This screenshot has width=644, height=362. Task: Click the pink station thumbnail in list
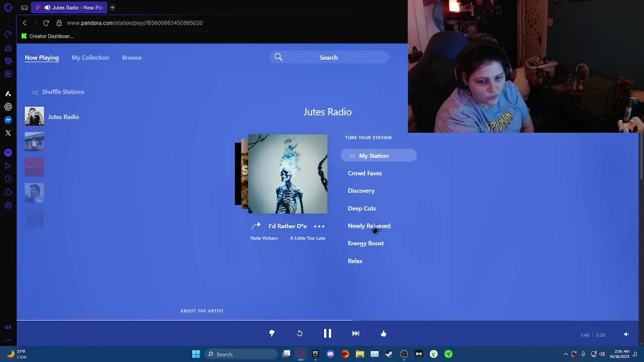pos(34,167)
